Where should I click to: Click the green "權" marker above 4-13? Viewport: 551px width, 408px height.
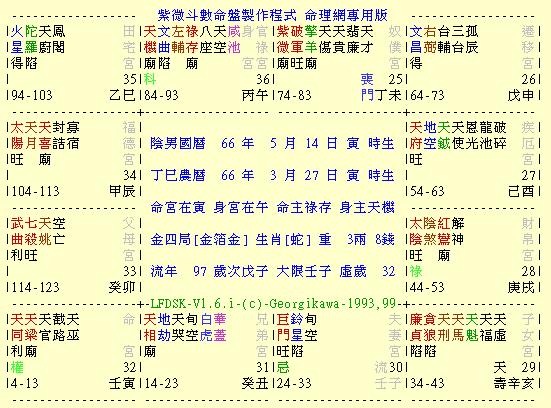pyautogui.click(x=17, y=367)
